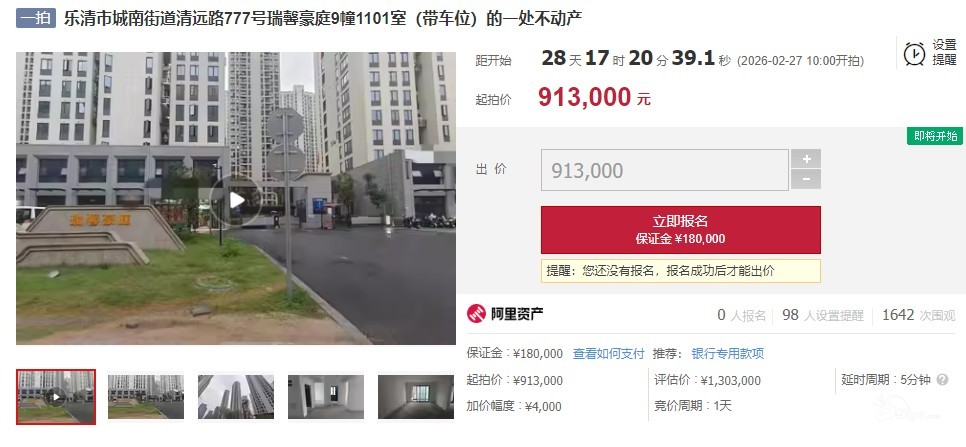The image size is (966, 447).
Task: Open the help icon beside 延时周期
Action: (942, 380)
